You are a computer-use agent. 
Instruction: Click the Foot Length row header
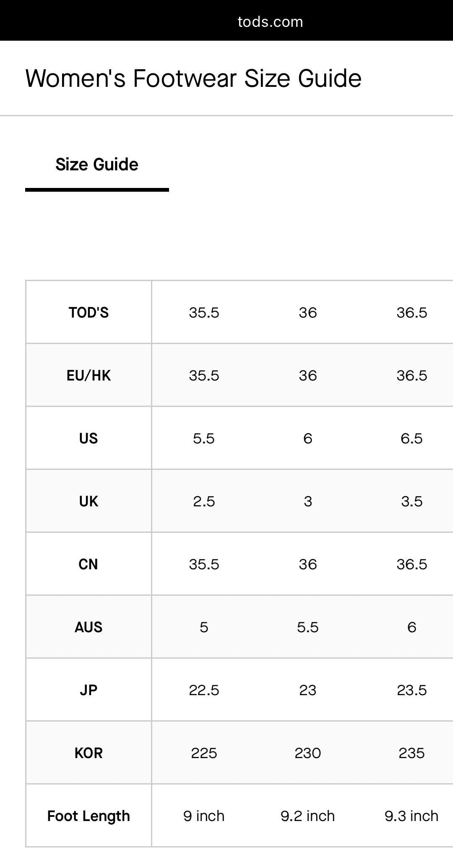pyautogui.click(x=89, y=816)
